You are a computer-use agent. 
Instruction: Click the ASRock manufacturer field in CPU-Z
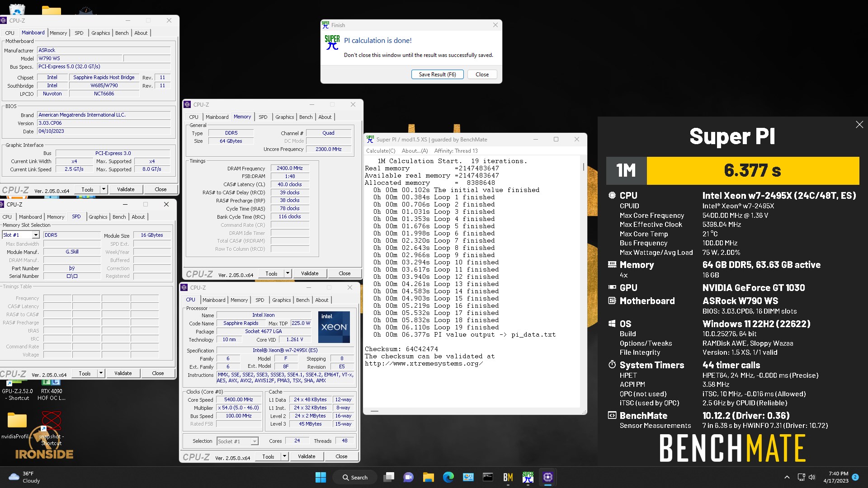tap(104, 50)
